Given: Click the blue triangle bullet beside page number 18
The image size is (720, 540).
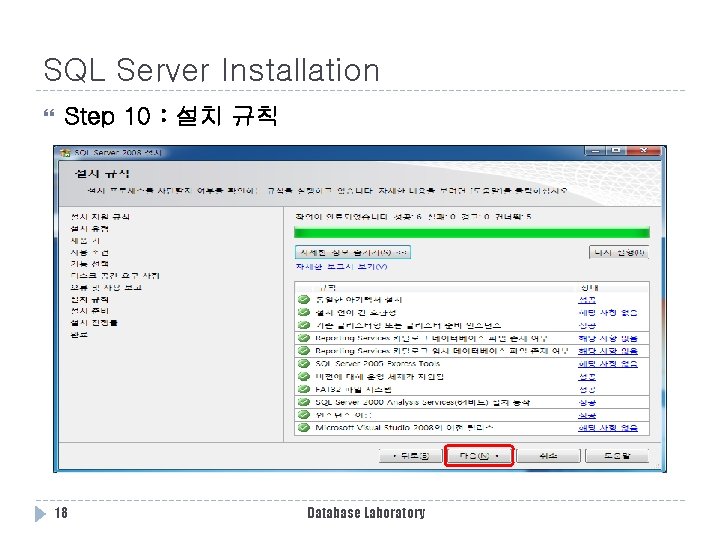Looking at the screenshot, I should [x=40, y=513].
